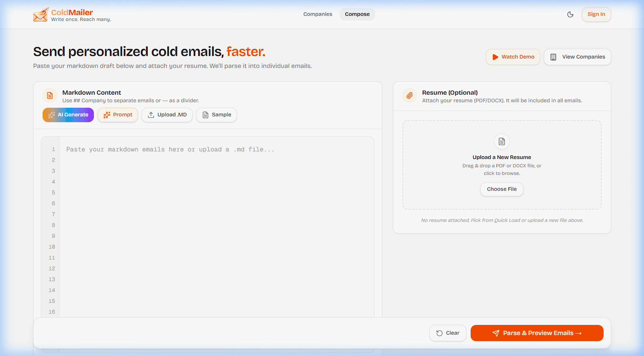Viewport: 644px width, 356px height.
Task: Open the Companies nav tab
Action: pos(317,14)
